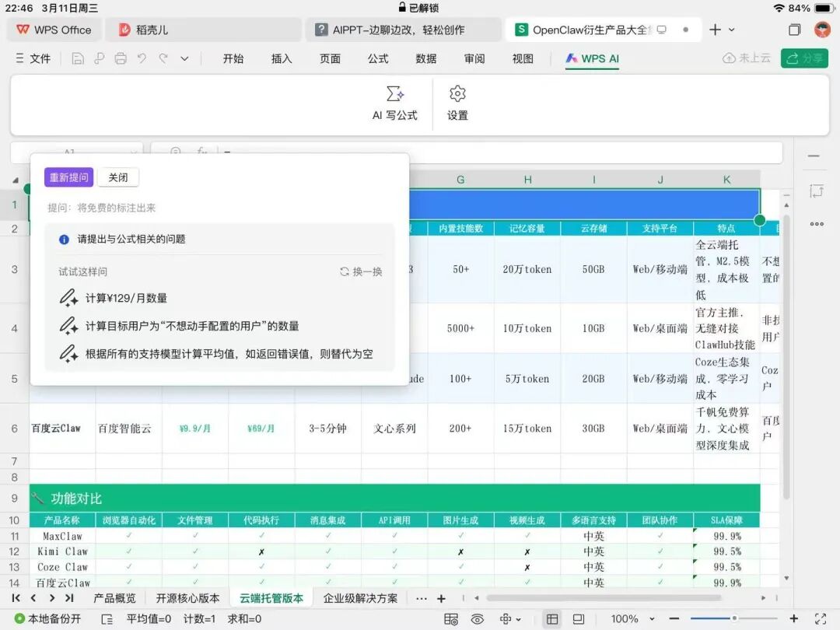Expand the quick toolbar more-options chevron

(184, 59)
